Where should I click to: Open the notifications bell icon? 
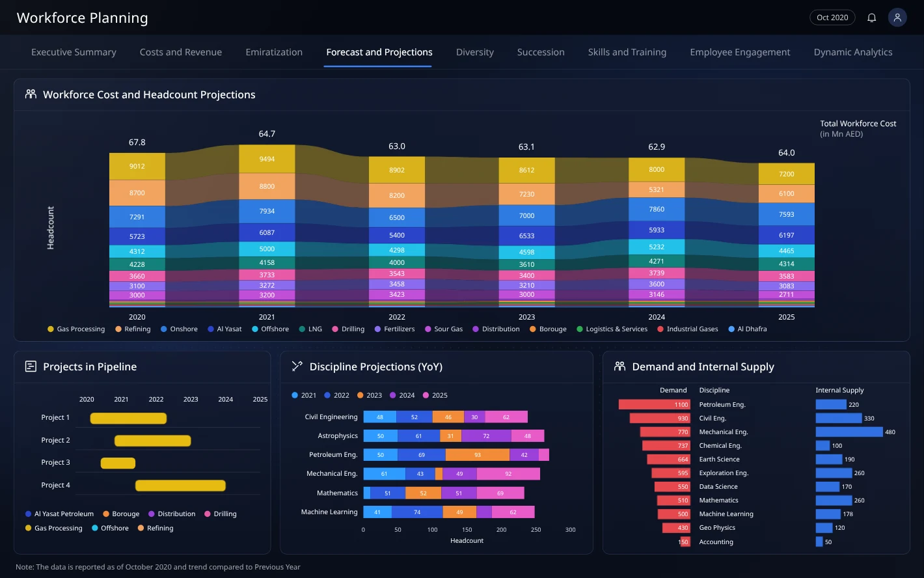point(871,18)
